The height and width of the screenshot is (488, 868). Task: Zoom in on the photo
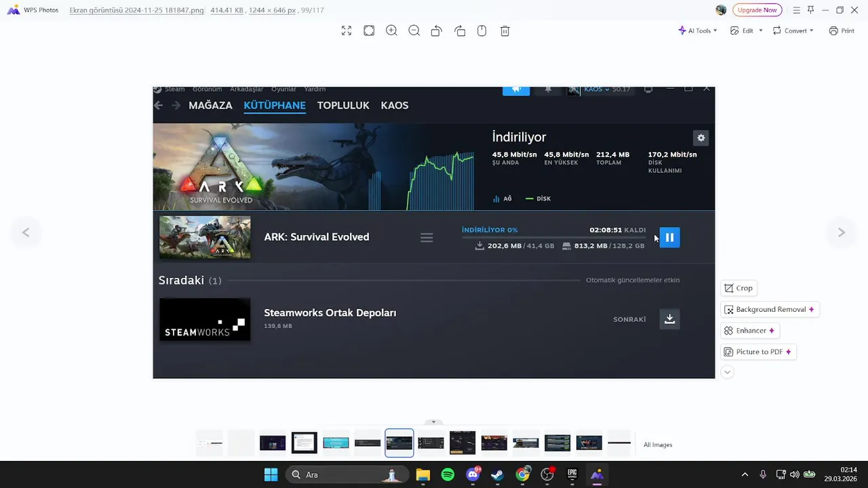coord(391,30)
